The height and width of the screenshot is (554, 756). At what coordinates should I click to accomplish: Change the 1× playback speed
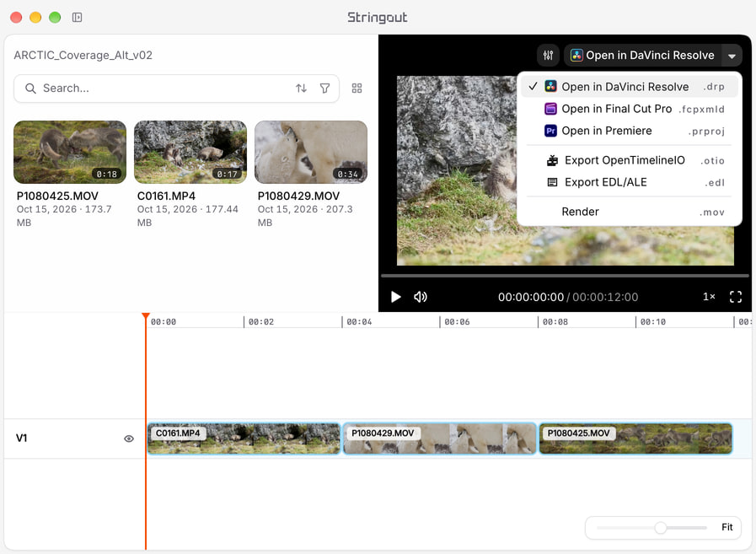pos(709,297)
